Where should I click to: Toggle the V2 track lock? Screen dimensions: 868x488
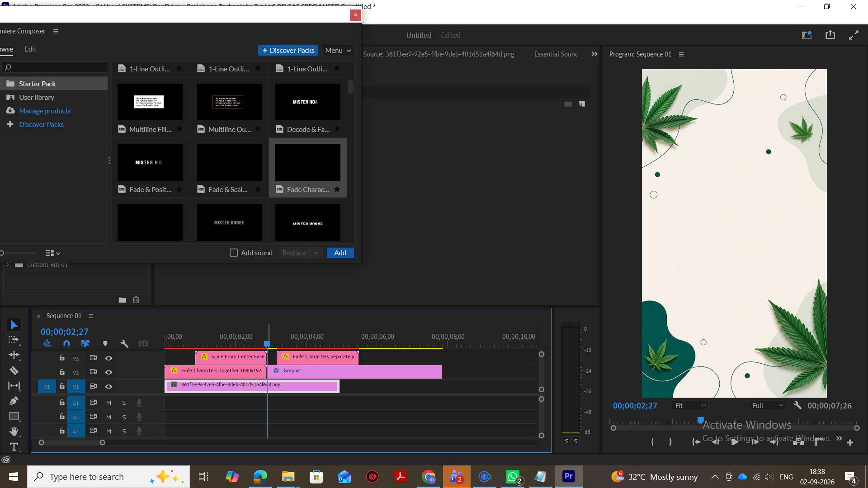(62, 372)
